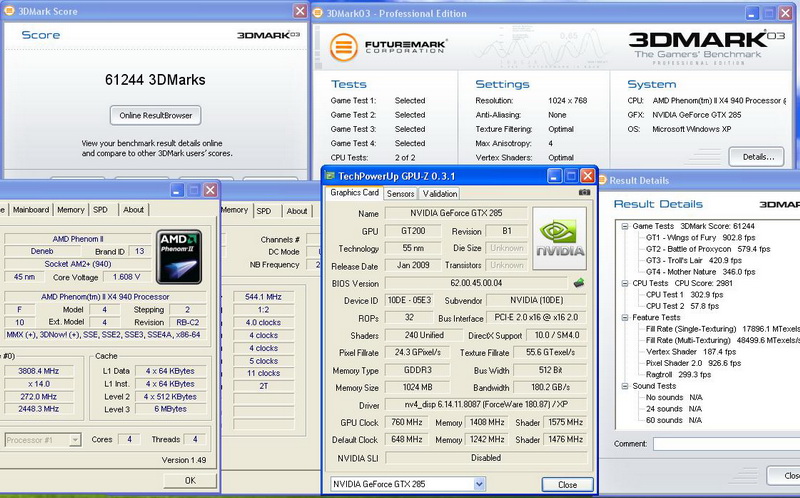Screen dimensions: 800x498
Task: Click the NVIDIA SLI Disabled field
Action: (x=486, y=458)
